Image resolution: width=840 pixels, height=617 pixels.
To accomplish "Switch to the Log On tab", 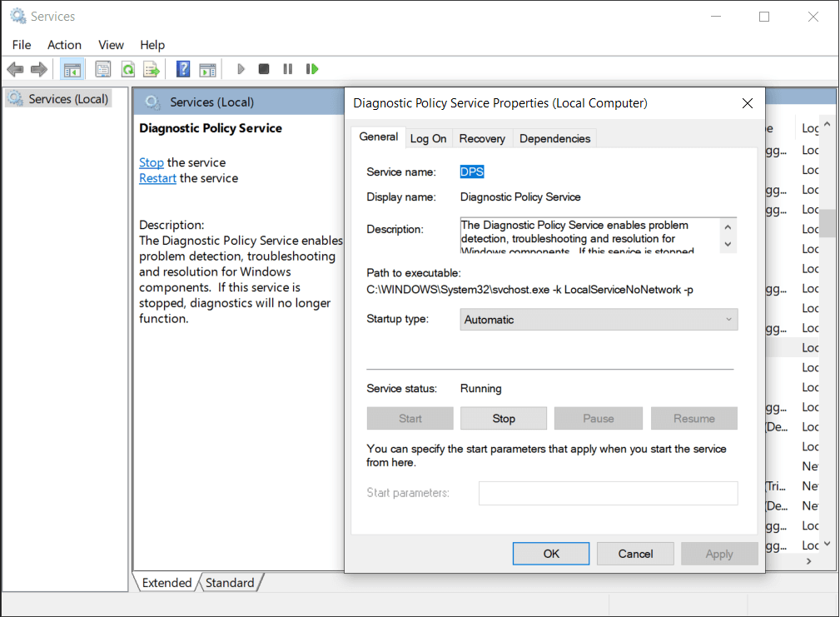I will point(428,139).
